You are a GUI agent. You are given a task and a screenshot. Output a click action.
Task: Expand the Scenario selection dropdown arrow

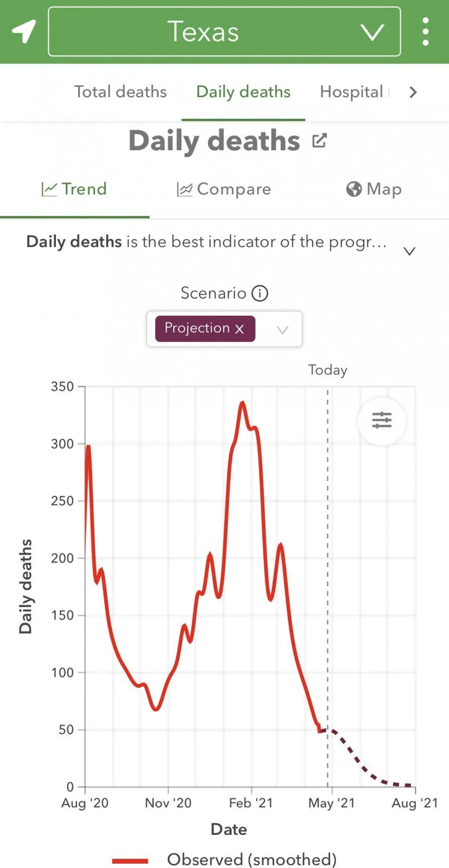pos(282,329)
